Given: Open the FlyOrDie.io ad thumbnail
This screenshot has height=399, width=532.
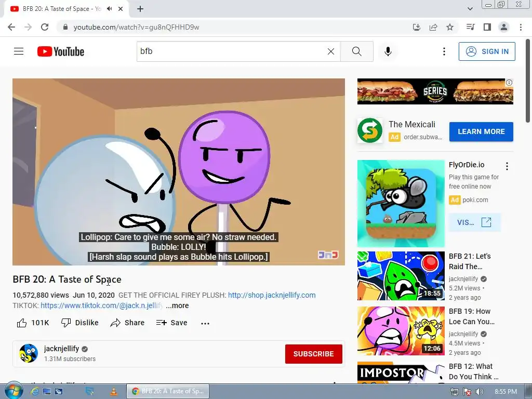Looking at the screenshot, I should pos(401,204).
